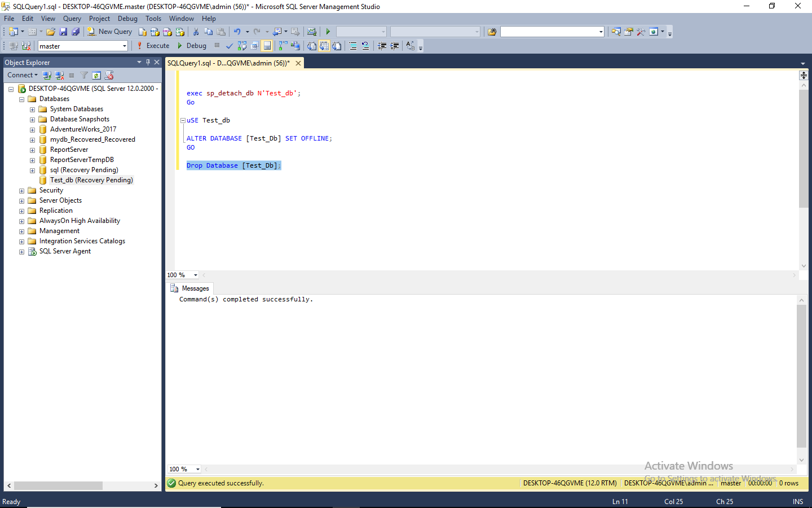Click the Undo arrow icon
This screenshot has width=812, height=508.
pyautogui.click(x=237, y=32)
